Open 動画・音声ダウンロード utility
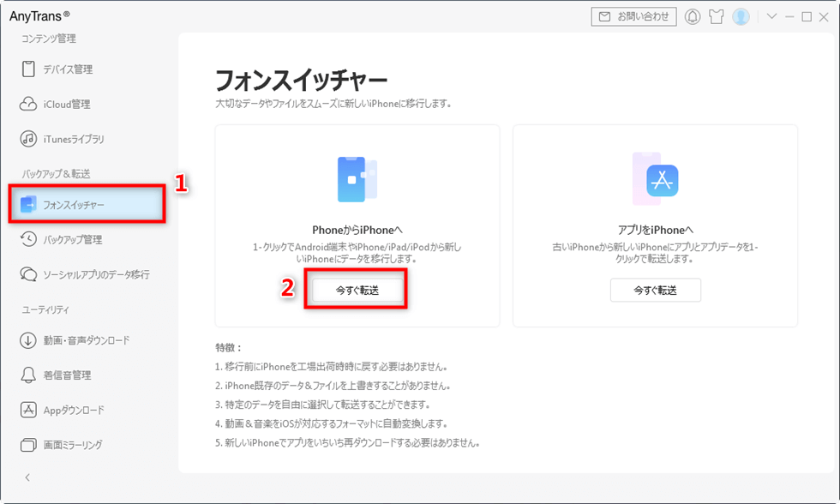The height and width of the screenshot is (504, 840). tap(87, 340)
